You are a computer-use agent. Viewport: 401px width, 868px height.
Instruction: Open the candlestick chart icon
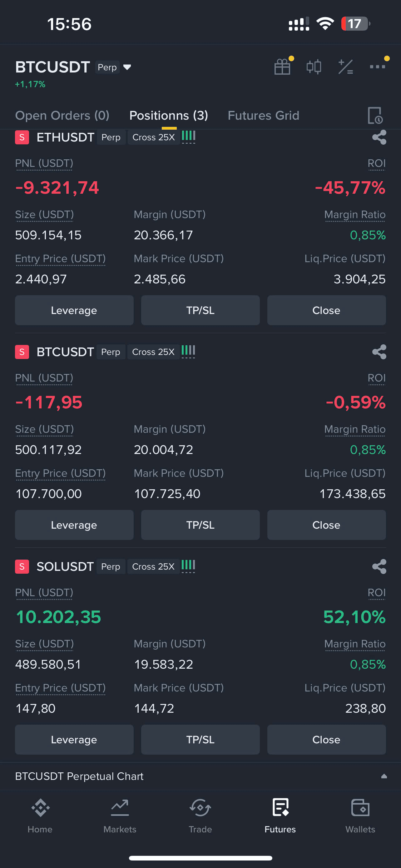coord(314,66)
